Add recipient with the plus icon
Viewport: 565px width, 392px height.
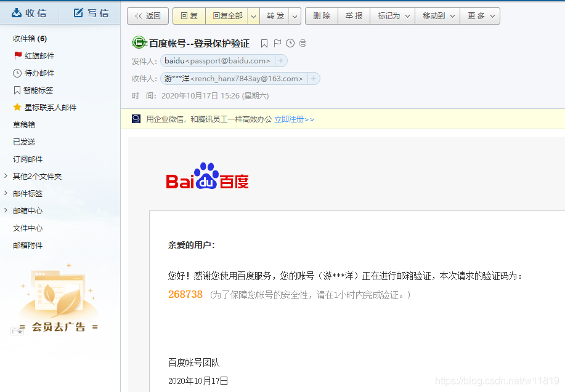point(314,79)
